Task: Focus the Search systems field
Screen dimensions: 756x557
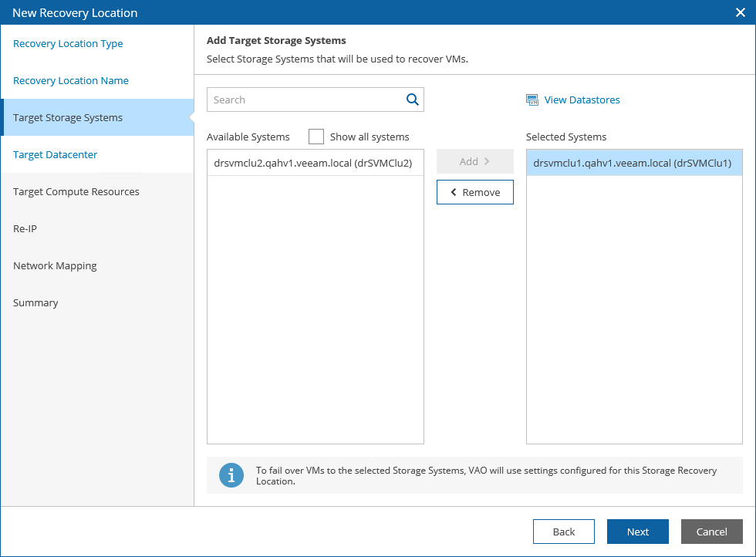Action: pos(306,100)
